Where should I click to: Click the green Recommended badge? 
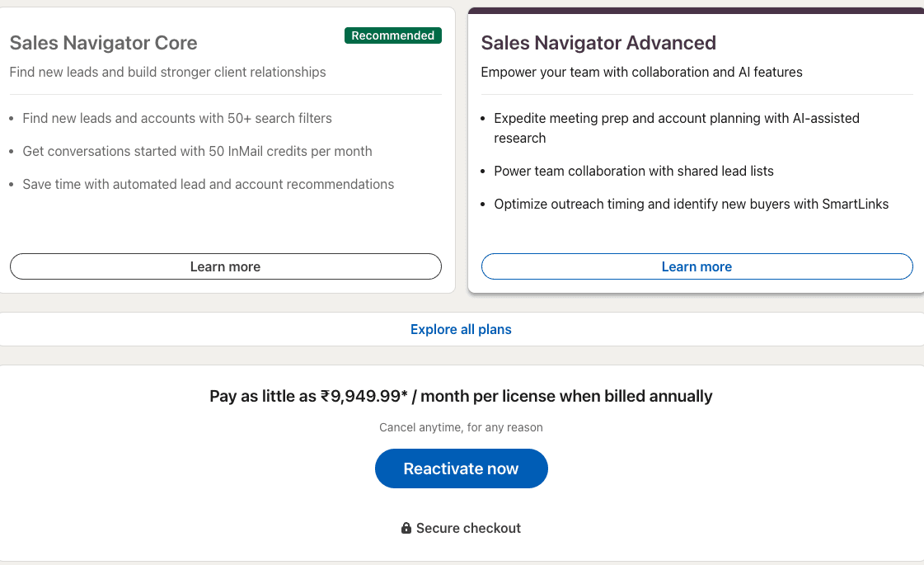392,35
